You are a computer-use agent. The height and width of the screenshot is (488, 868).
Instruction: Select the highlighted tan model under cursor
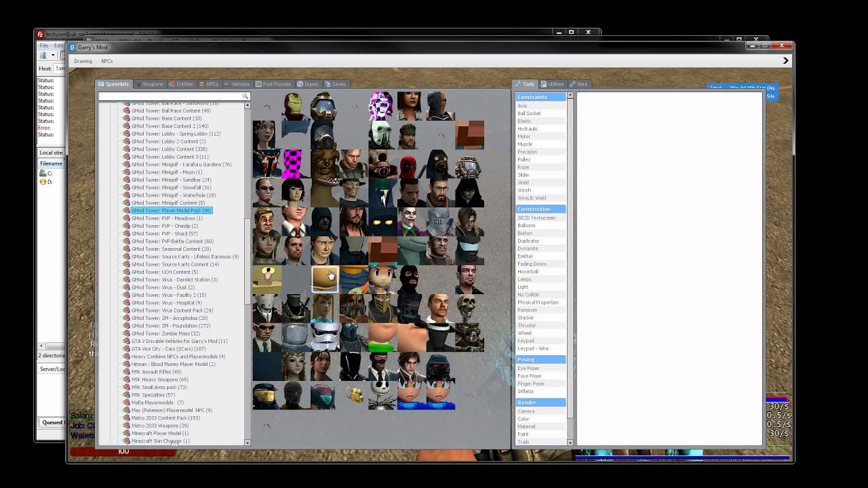click(324, 280)
